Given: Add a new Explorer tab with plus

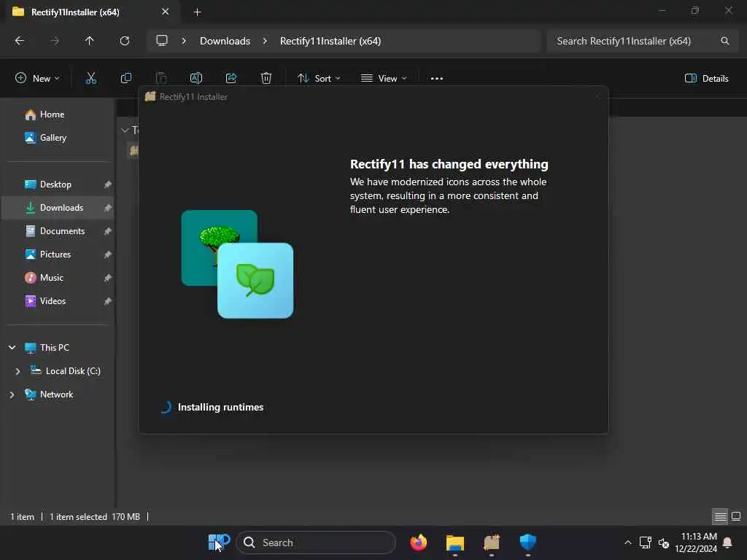Looking at the screenshot, I should [197, 12].
